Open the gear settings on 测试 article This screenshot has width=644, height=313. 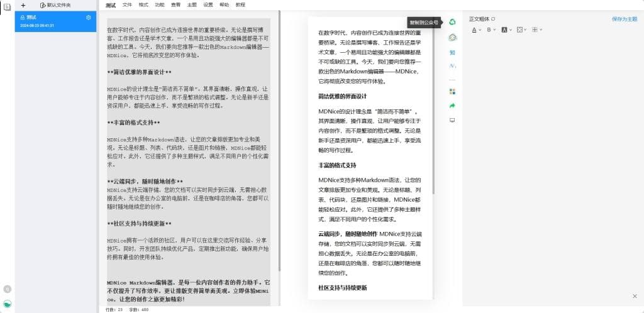tap(88, 18)
